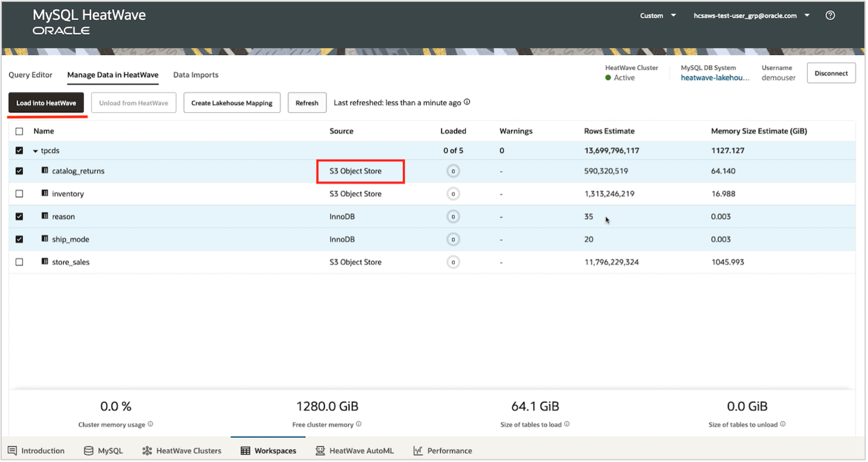Click the table icon beside store_sales

44,262
